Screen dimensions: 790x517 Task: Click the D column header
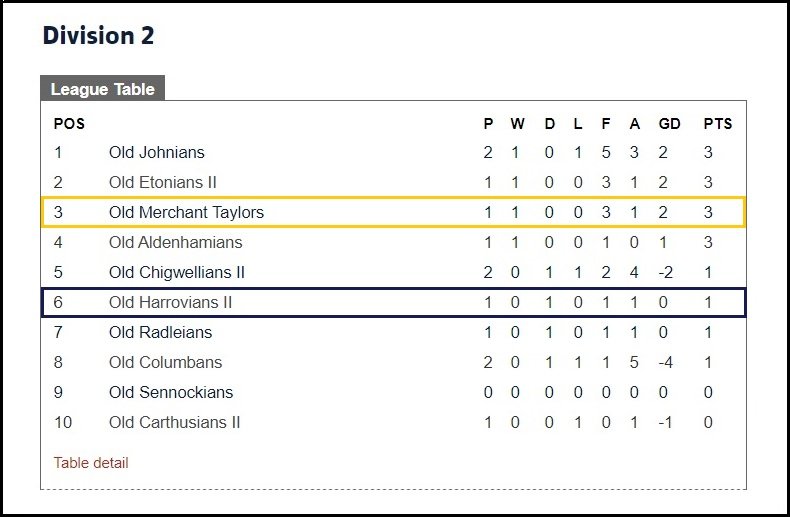point(550,123)
